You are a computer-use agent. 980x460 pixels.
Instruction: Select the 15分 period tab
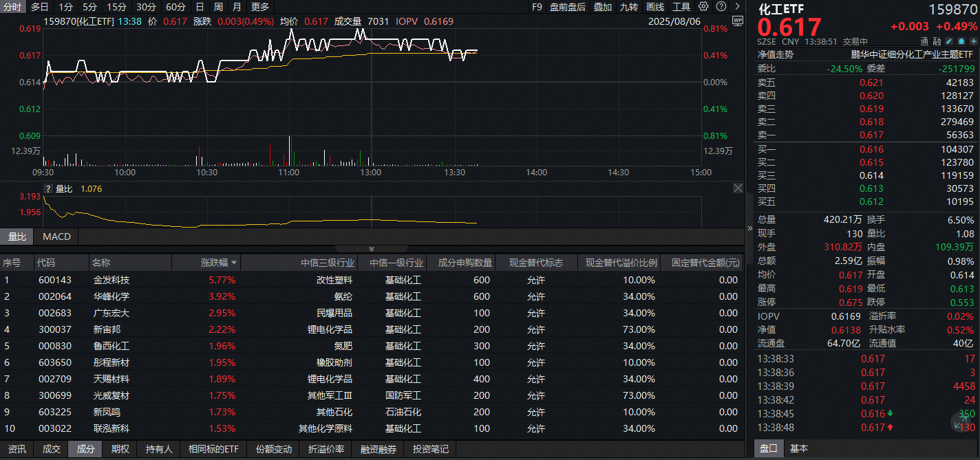point(117,7)
